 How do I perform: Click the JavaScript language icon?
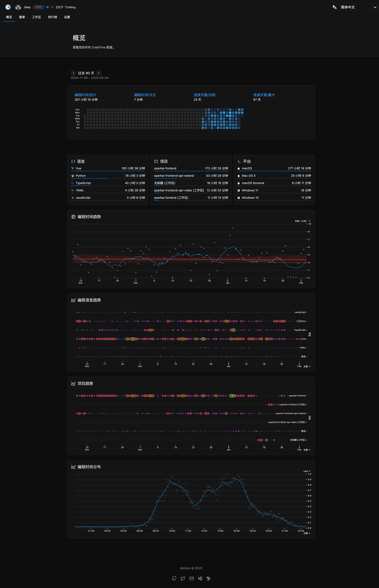pyautogui.click(x=73, y=198)
